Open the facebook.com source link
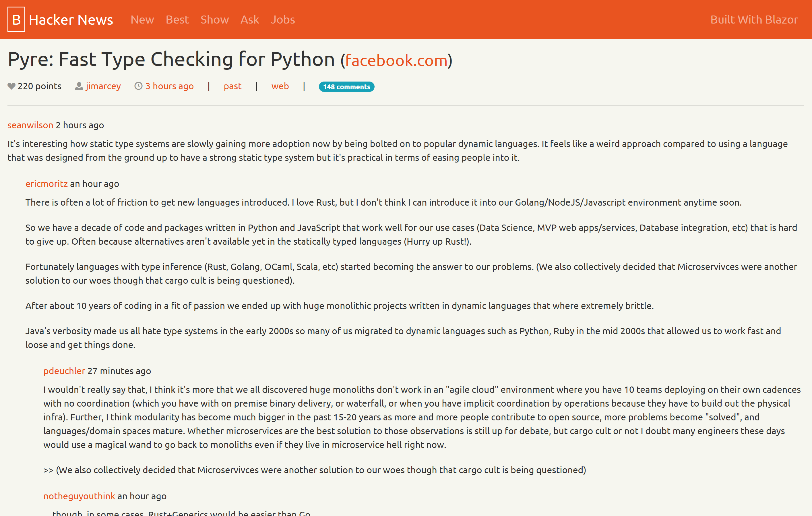Screen dimensions: 812x516 click(x=396, y=61)
